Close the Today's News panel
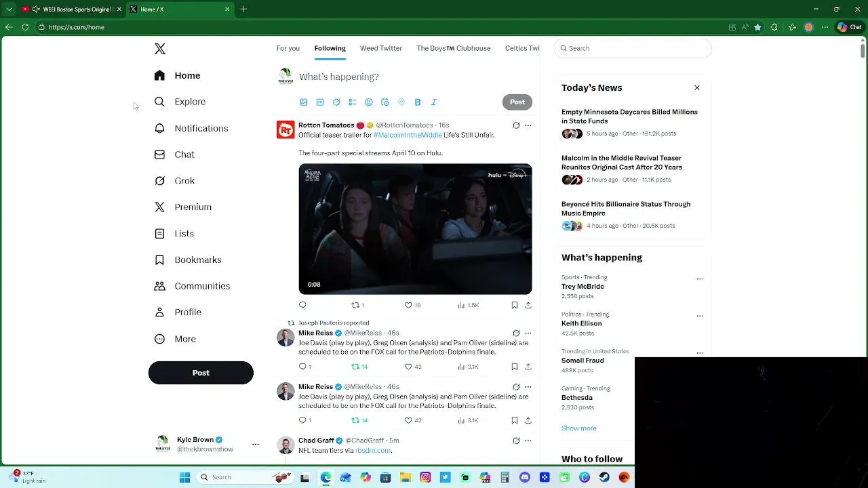This screenshot has width=868, height=488. pyautogui.click(x=697, y=87)
